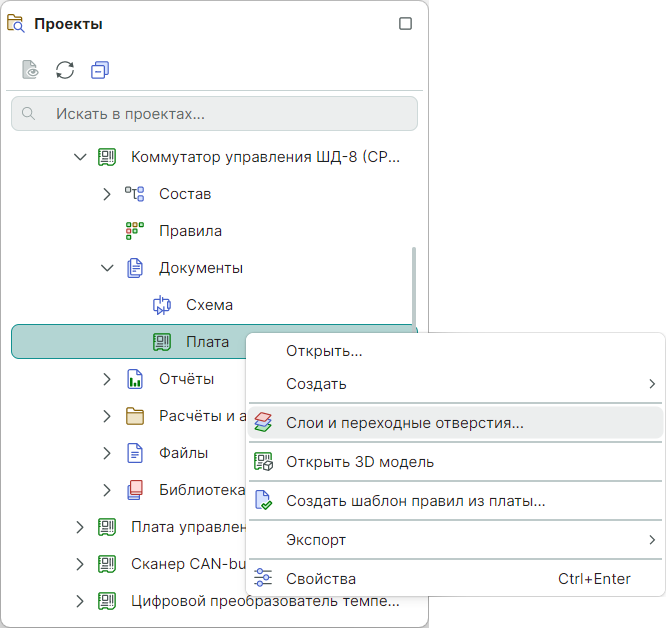Click the refresh projects icon
This screenshot has height=628, width=666.
tap(65, 70)
